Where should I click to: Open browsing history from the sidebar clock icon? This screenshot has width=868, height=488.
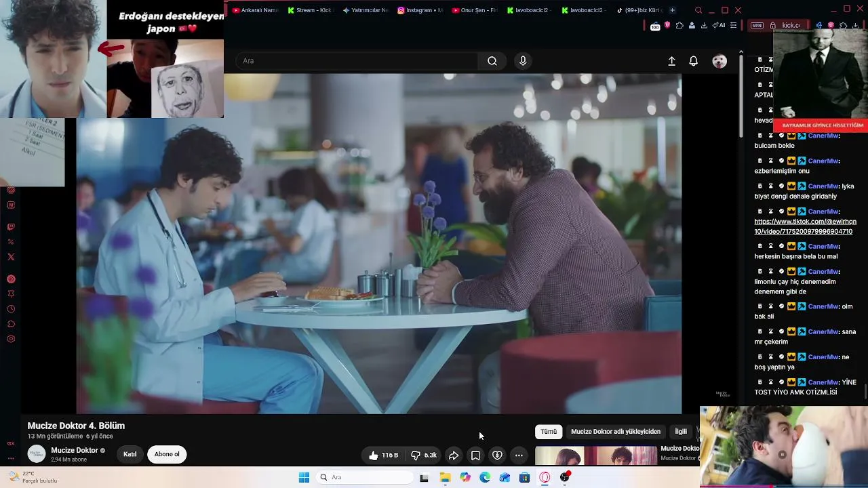pyautogui.click(x=11, y=309)
